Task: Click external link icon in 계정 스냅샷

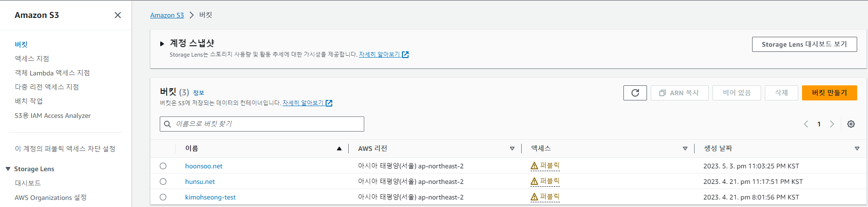Action: 405,55
